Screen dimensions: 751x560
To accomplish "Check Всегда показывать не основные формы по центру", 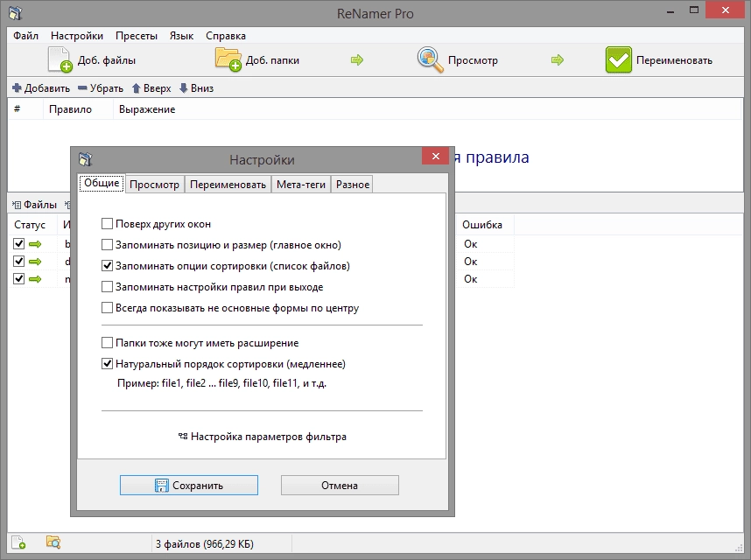I will click(x=107, y=308).
